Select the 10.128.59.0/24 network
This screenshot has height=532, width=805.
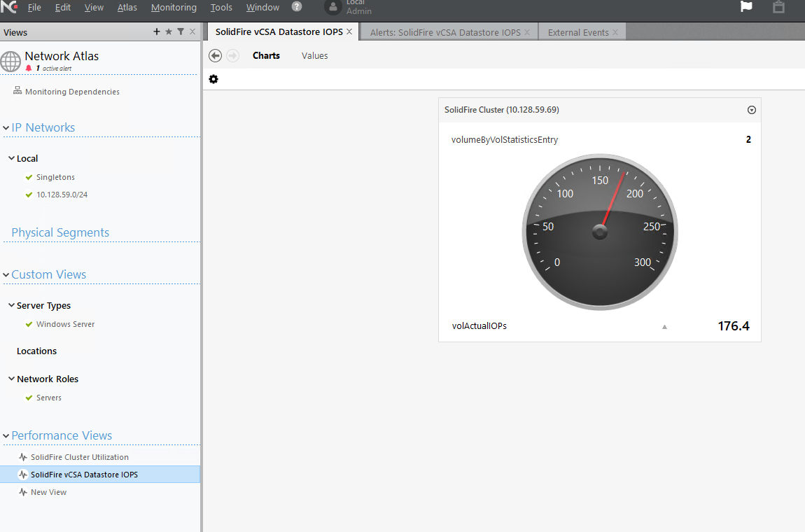[62, 195]
